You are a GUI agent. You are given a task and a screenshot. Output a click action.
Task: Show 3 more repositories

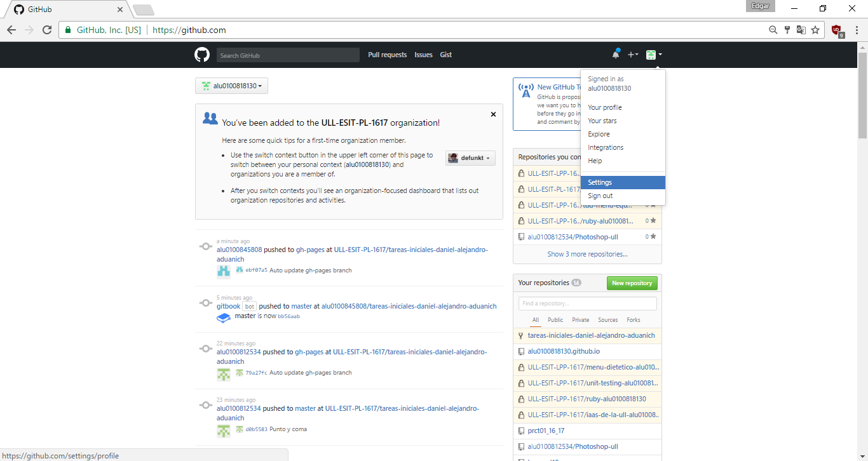[x=587, y=254]
